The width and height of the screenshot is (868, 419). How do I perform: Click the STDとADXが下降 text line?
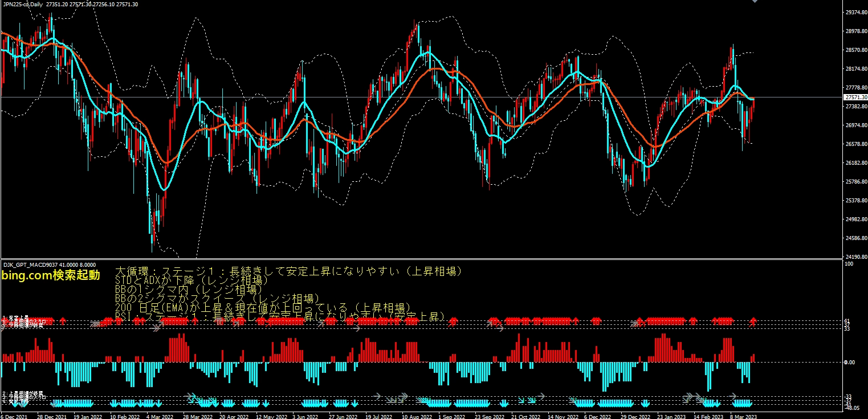coord(188,280)
